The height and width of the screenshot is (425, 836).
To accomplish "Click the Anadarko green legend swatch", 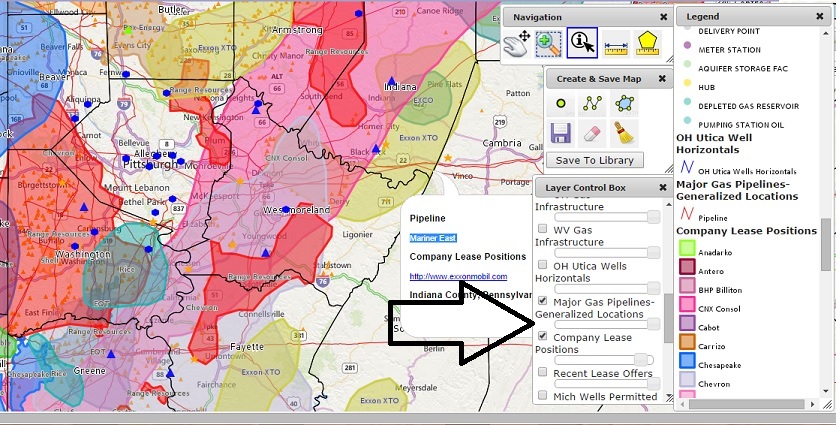I will pos(687,248).
